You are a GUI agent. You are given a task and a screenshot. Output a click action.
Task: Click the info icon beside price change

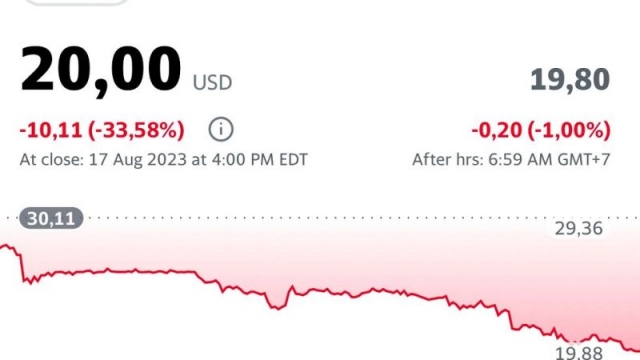(x=221, y=130)
